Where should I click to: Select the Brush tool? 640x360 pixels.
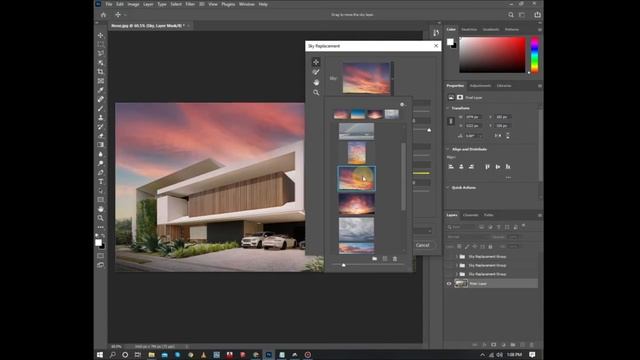(100, 108)
